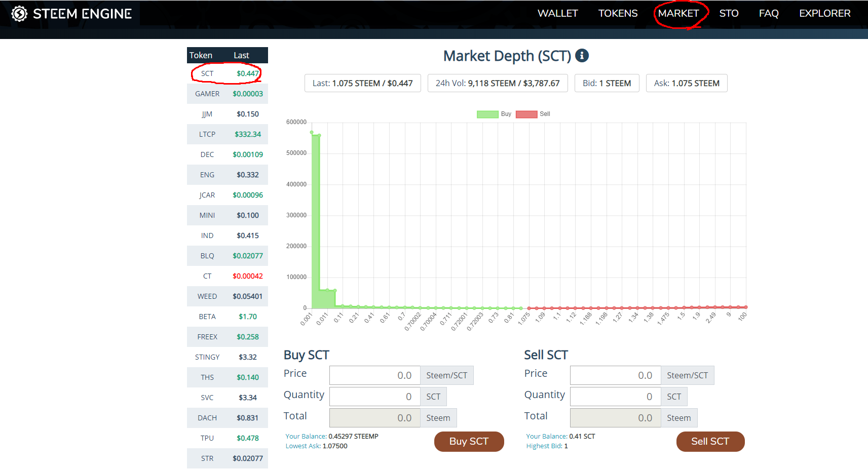This screenshot has height=470, width=868.
Task: Select the BLQ token row
Action: (x=228, y=256)
